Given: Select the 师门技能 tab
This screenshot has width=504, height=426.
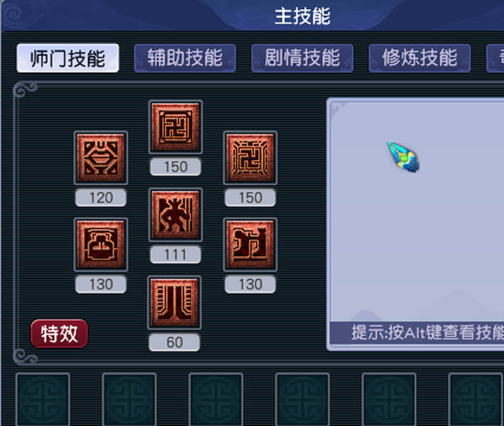Looking at the screenshot, I should tap(68, 58).
